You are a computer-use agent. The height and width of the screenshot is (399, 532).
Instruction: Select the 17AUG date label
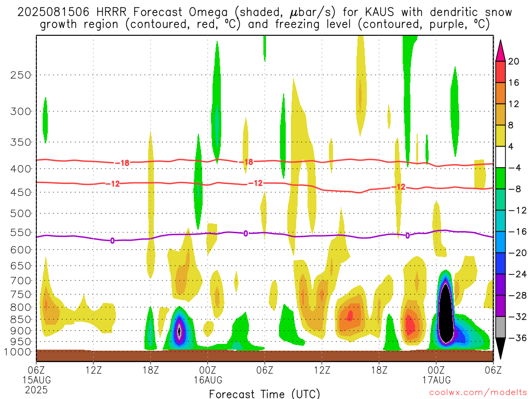[436, 380]
